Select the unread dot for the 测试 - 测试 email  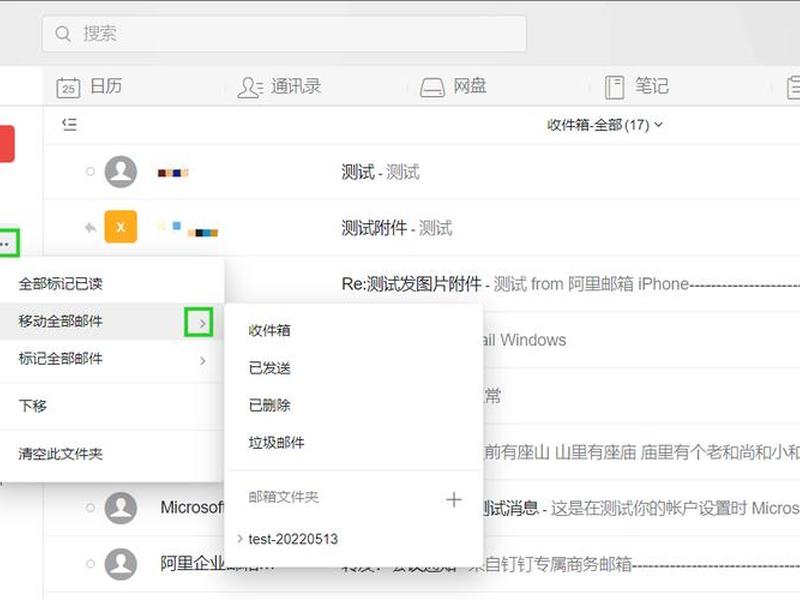pyautogui.click(x=90, y=171)
